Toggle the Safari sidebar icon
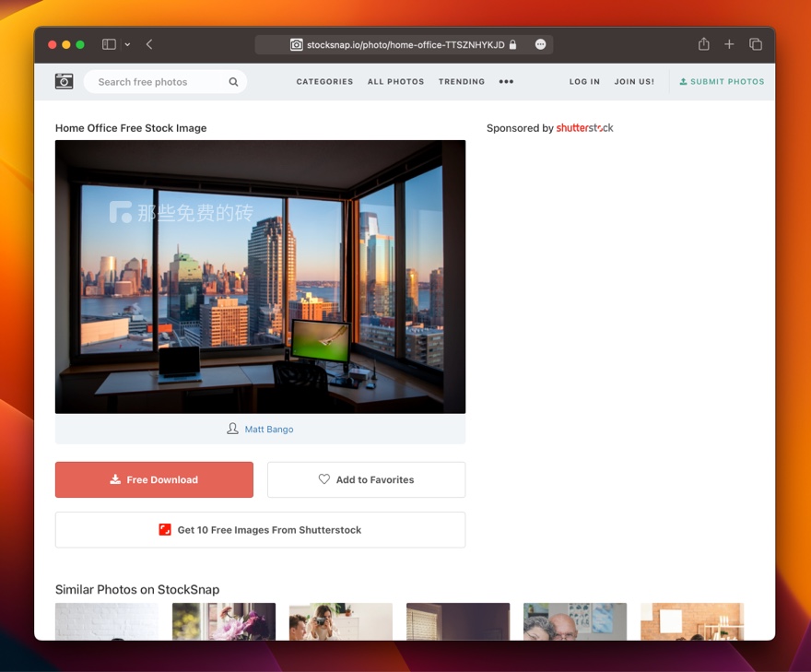Screen dimensions: 811x672 coord(109,44)
